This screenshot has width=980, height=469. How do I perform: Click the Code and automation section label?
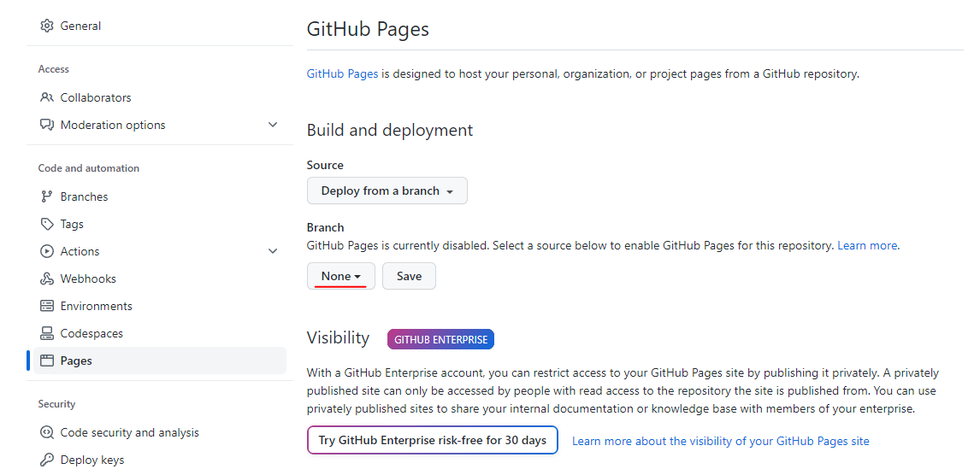(89, 168)
